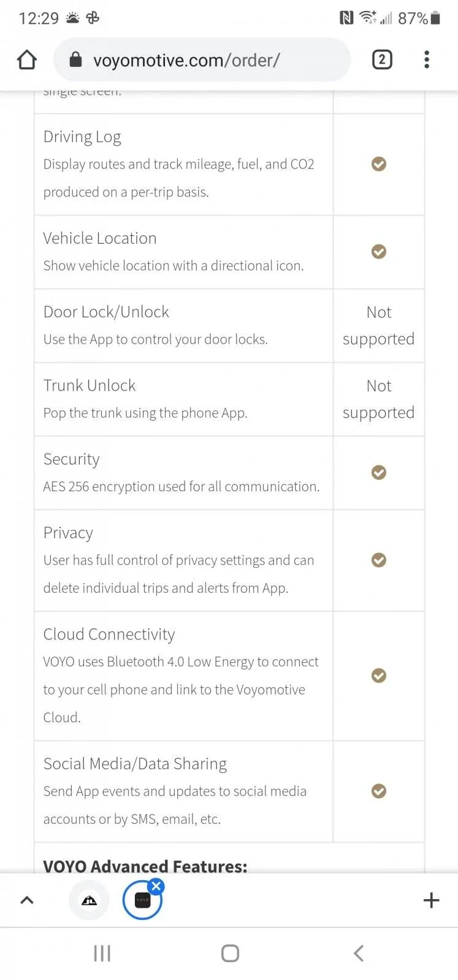458x980 pixels.
Task: Click the Driving Log checkmark
Action: [379, 164]
